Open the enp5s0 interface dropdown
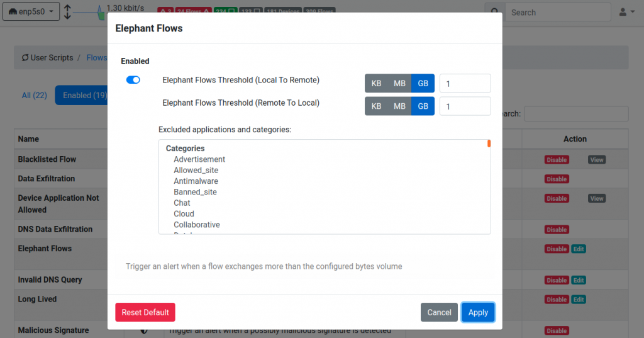 [x=31, y=11]
